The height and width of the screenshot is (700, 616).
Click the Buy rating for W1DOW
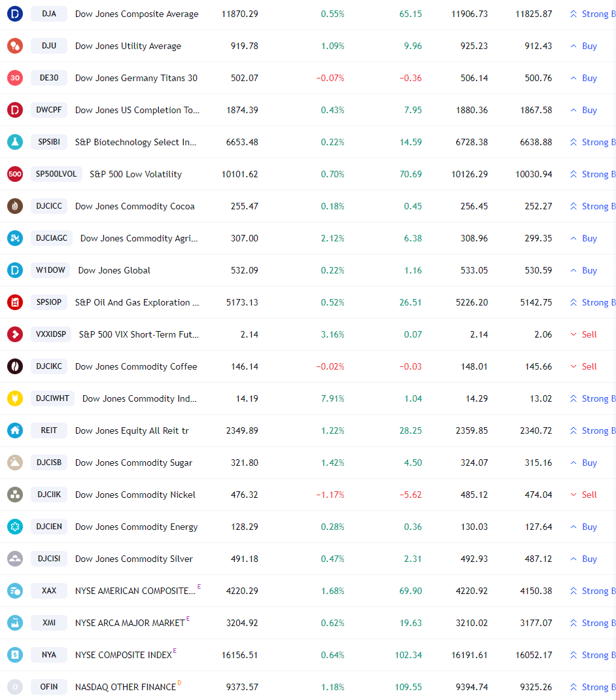(x=584, y=270)
